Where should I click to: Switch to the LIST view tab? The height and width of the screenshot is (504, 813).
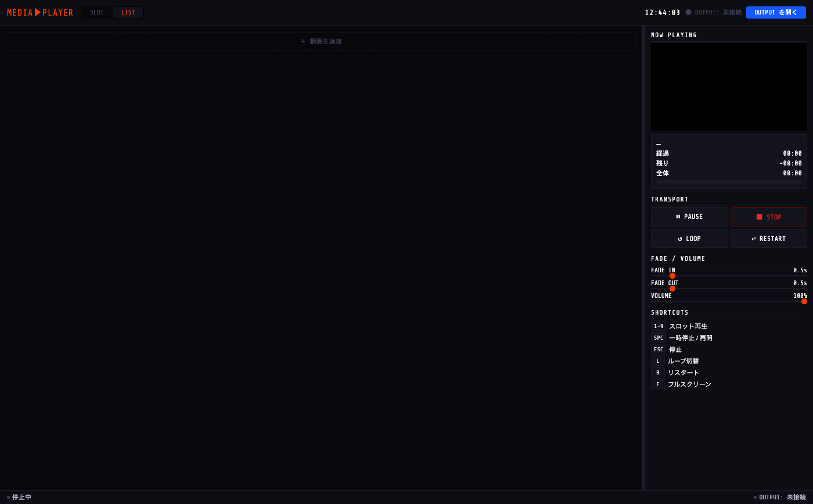(x=128, y=13)
